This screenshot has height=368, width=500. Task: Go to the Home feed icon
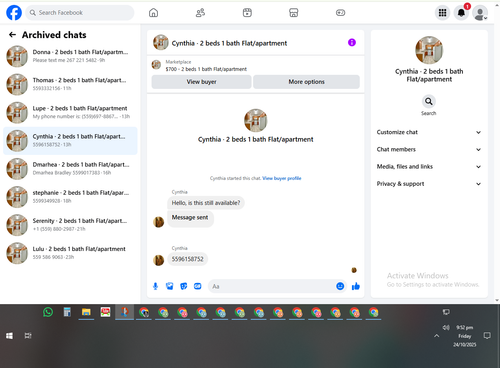click(x=153, y=13)
